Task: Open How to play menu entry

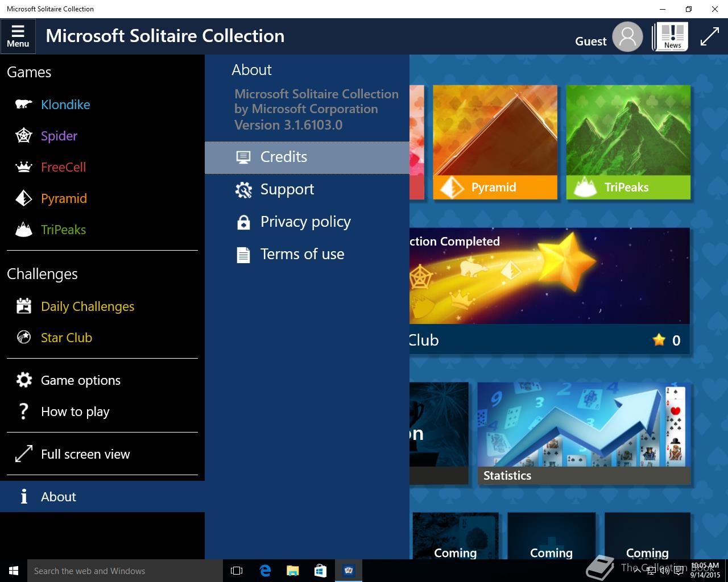Action: [102, 411]
